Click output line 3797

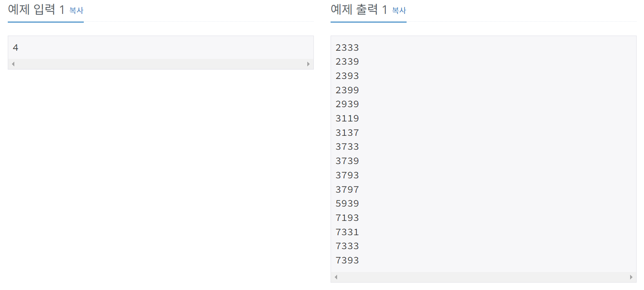(347, 190)
